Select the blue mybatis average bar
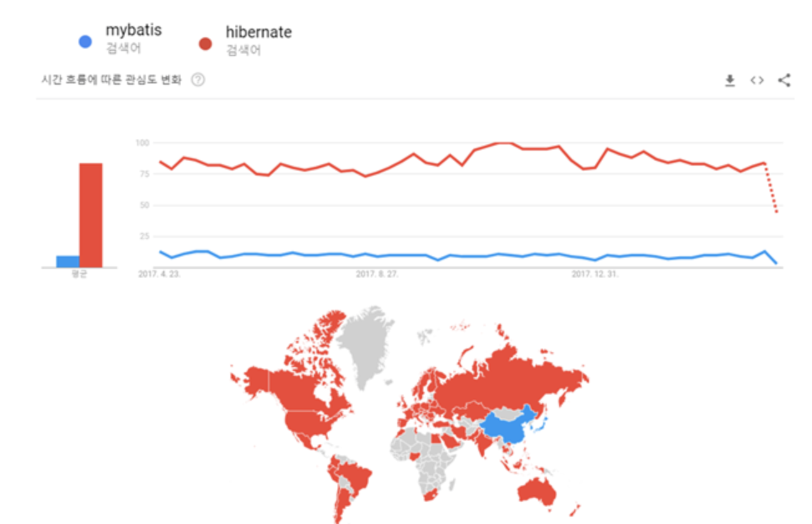Image resolution: width=812 pixels, height=524 pixels. coord(68,261)
